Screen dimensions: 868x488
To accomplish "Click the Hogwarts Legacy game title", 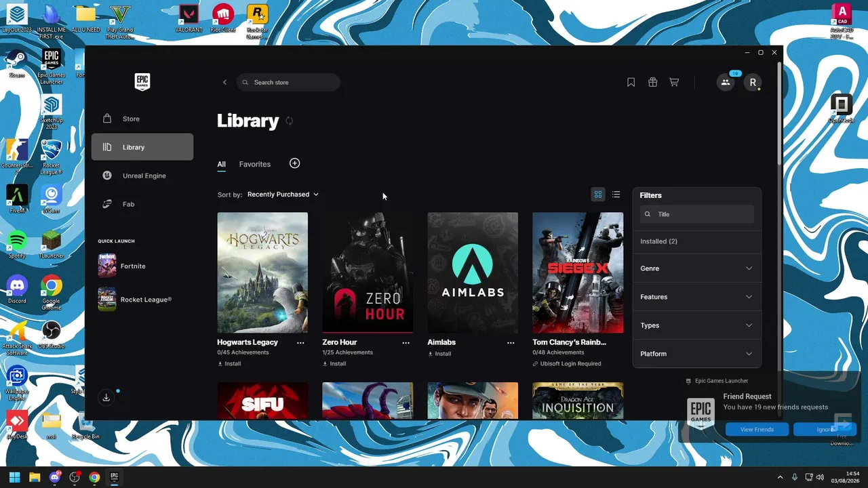I will click(x=248, y=342).
